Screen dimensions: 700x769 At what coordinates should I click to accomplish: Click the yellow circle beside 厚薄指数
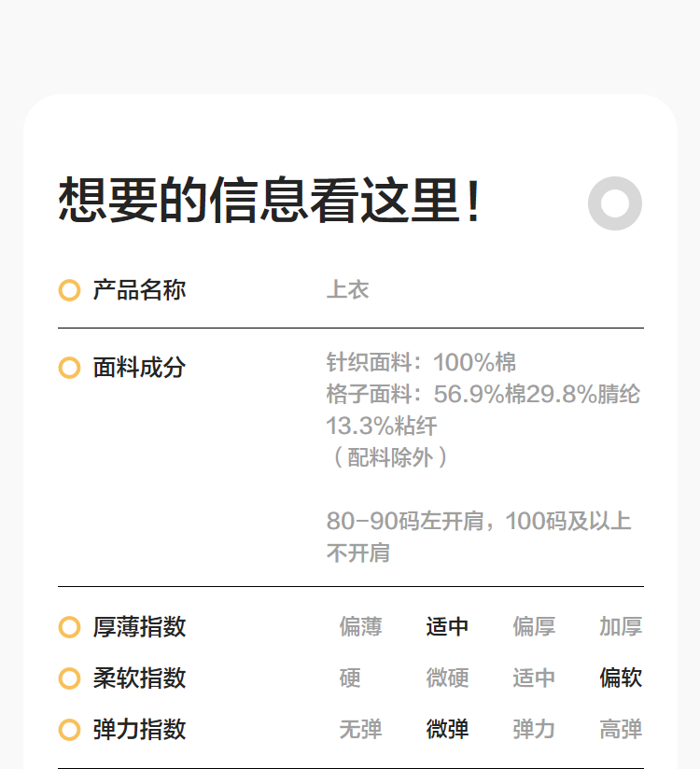pos(69,627)
